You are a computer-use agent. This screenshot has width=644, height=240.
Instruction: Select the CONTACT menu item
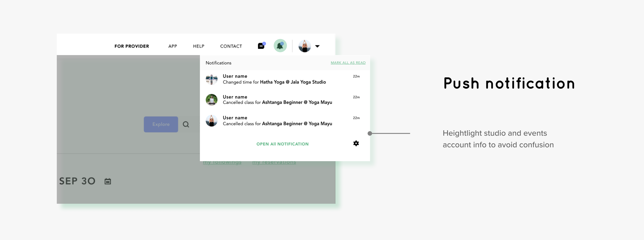[231, 46]
